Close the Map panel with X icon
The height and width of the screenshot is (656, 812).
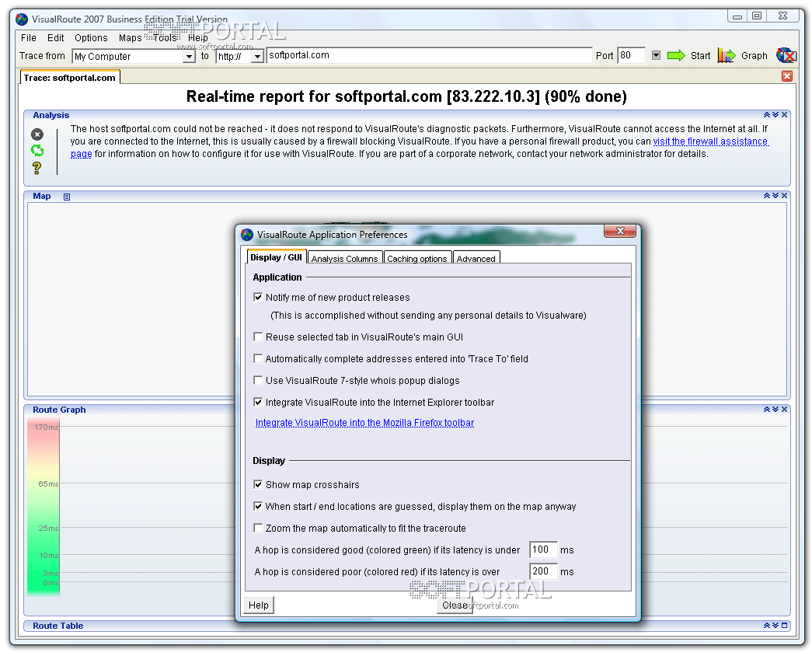(x=785, y=195)
